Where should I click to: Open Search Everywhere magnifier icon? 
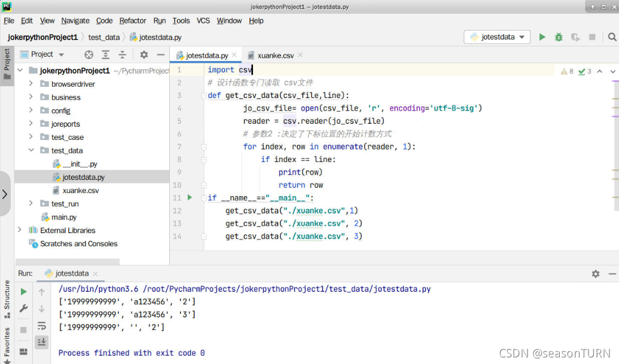click(612, 37)
